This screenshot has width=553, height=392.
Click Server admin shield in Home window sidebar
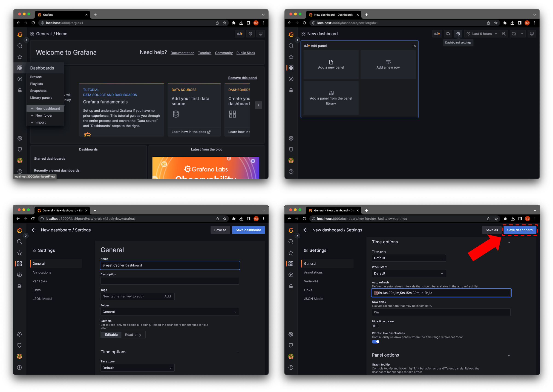point(20,149)
